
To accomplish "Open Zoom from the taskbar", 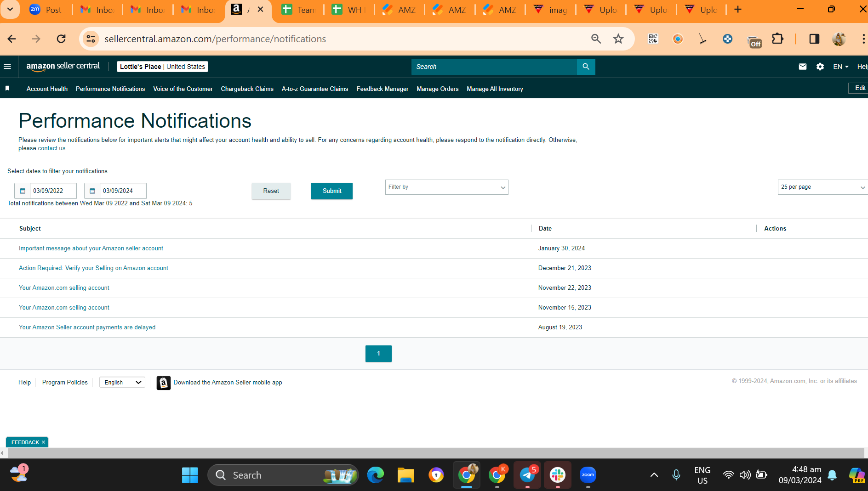I will click(588, 475).
